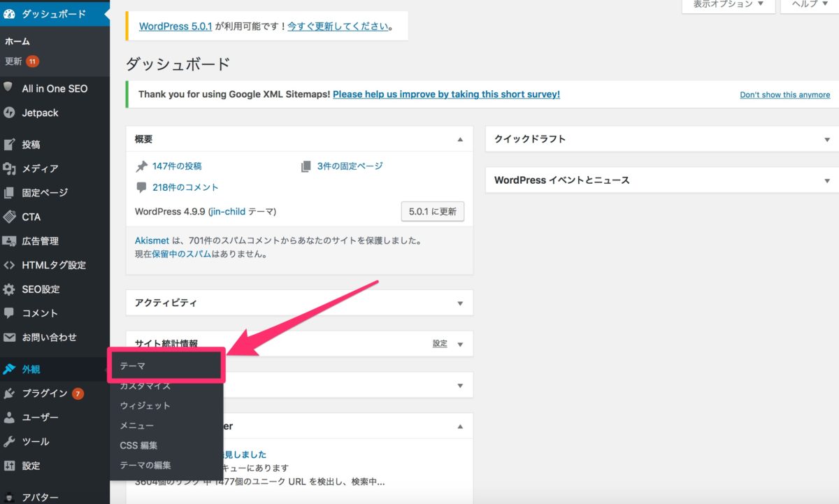
Task: Expand the サイト統計情報 panel arrow
Action: (460, 344)
